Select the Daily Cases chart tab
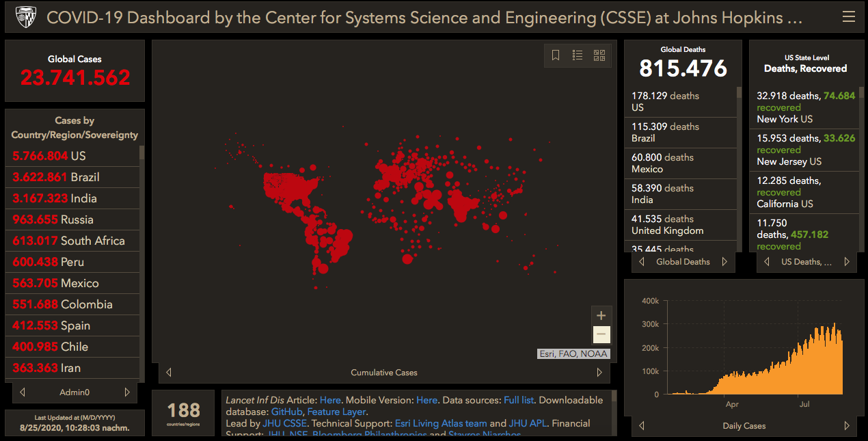Screen dimensions: 868x441 (x=744, y=426)
